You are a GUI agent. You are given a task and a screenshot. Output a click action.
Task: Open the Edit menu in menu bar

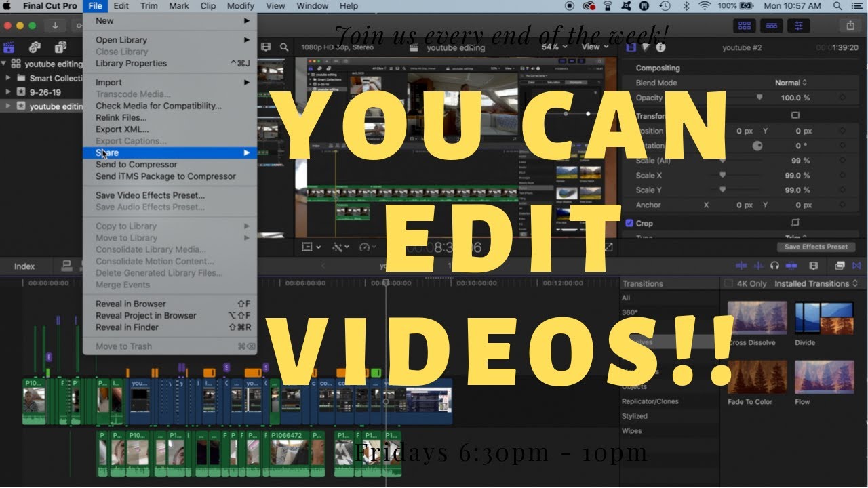[121, 6]
